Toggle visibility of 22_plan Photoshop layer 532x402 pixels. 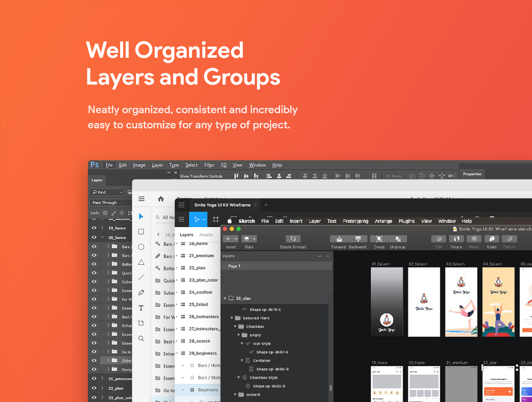[x=94, y=388]
